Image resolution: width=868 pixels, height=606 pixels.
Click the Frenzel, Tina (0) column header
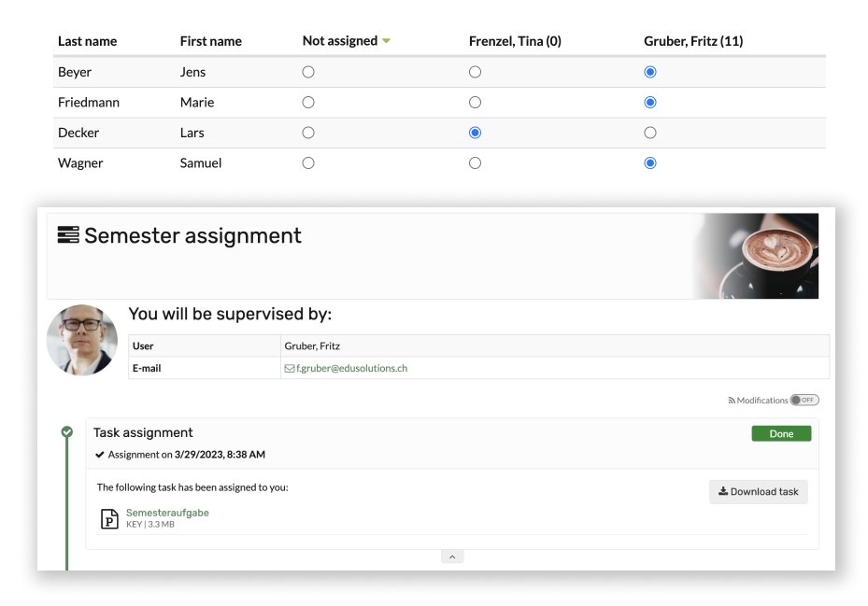515,41
